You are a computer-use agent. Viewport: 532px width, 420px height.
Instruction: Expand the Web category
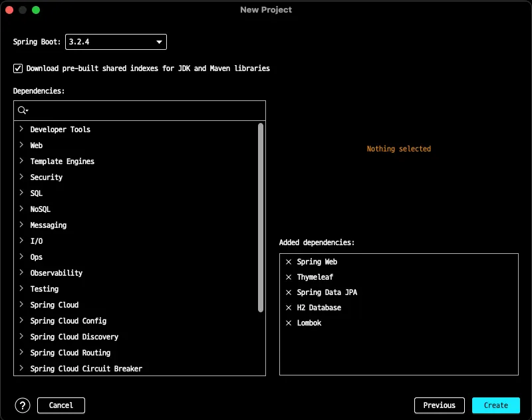pyautogui.click(x=21, y=145)
